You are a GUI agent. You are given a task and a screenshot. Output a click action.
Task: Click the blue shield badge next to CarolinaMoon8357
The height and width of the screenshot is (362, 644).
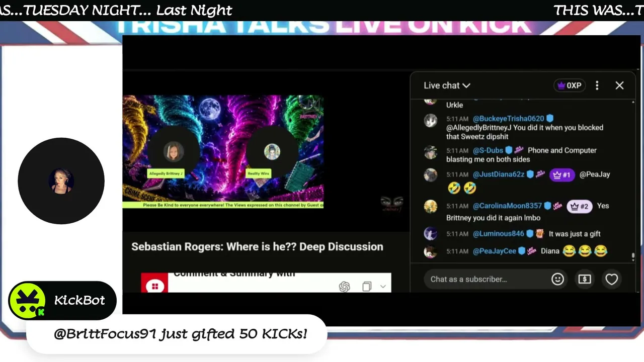point(547,206)
